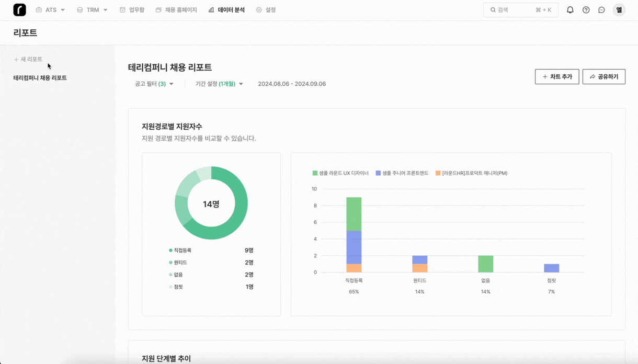The height and width of the screenshot is (364, 638).
Task: Click the gear icon next to 설정
Action: click(x=259, y=10)
